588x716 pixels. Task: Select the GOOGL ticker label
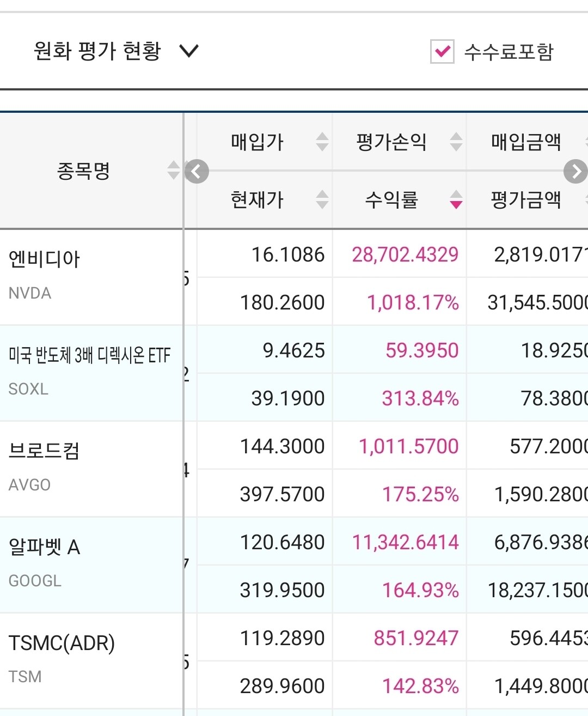point(35,581)
